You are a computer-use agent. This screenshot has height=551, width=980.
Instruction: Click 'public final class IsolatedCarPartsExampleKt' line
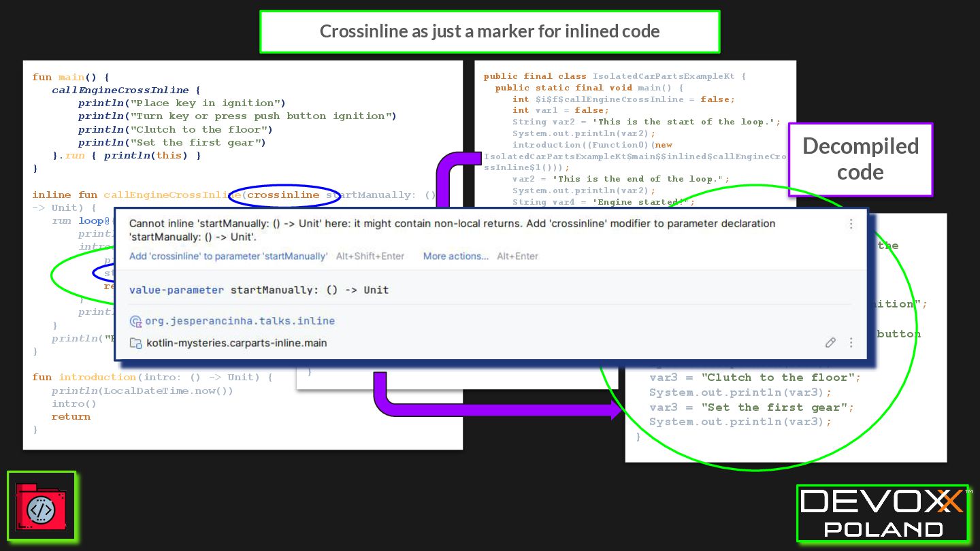click(615, 76)
